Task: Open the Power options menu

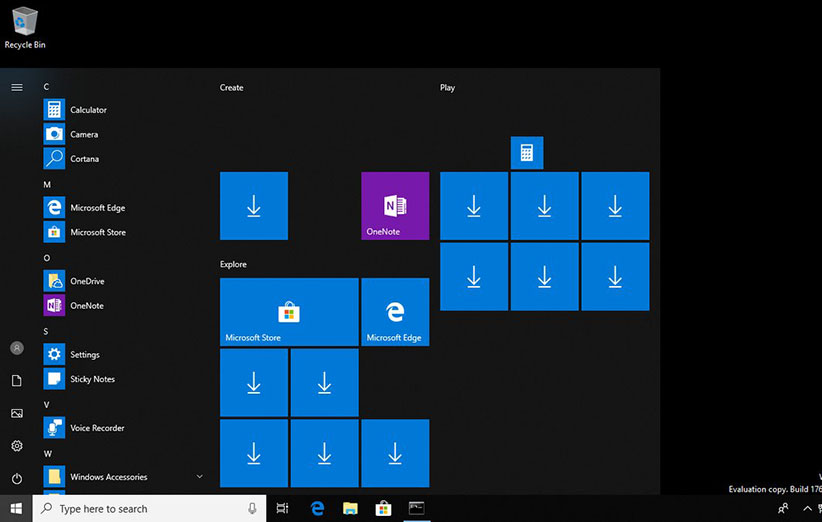Action: pyautogui.click(x=16, y=478)
